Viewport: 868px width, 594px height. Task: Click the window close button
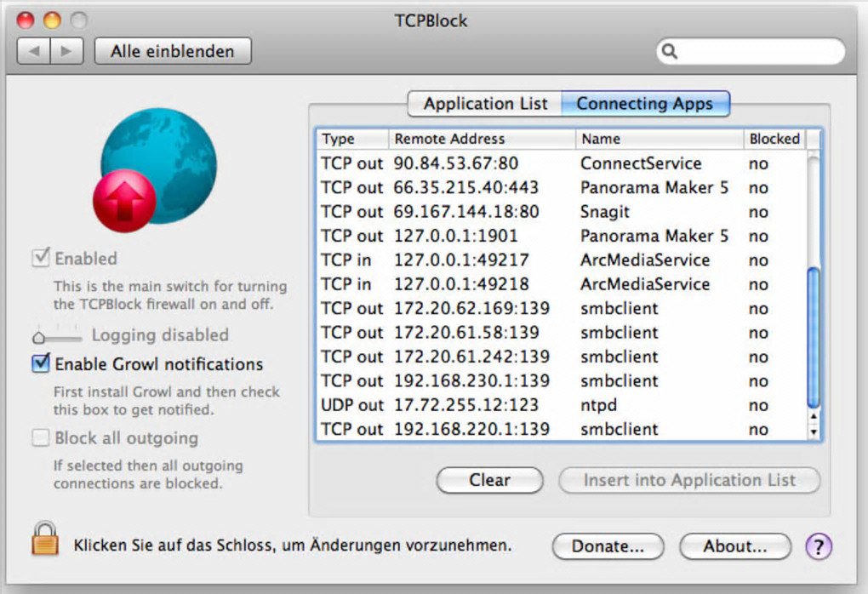click(x=26, y=20)
